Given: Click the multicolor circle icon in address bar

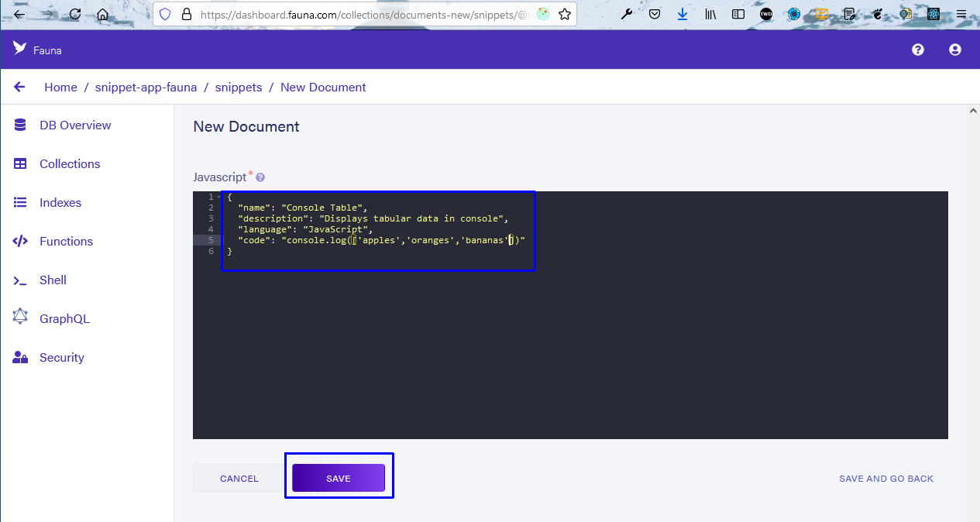Looking at the screenshot, I should tap(544, 14).
